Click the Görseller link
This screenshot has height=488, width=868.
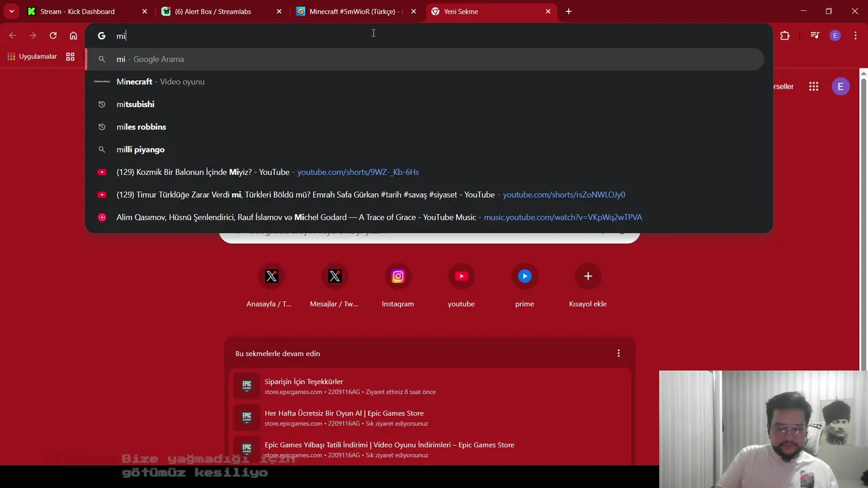click(783, 87)
